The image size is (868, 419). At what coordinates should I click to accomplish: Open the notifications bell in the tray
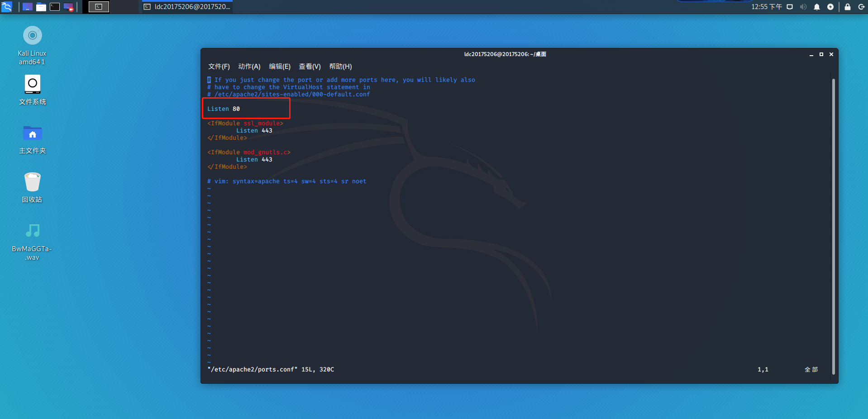[x=817, y=7]
